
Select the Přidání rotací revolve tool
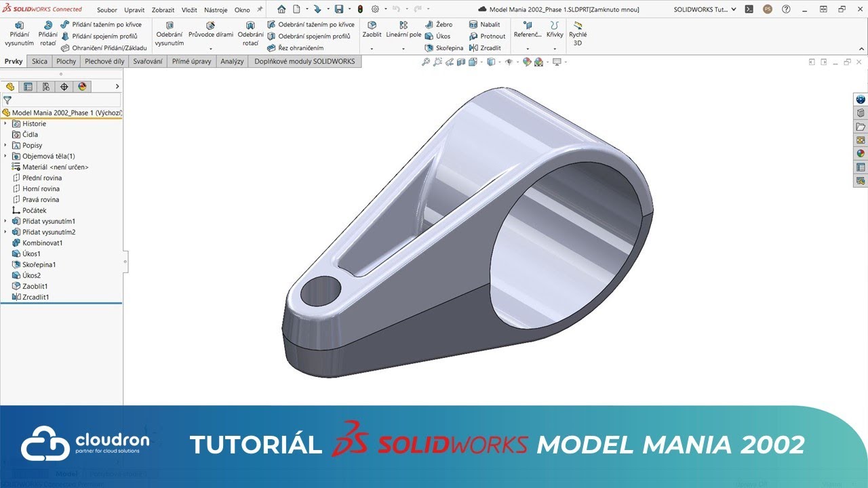47,34
